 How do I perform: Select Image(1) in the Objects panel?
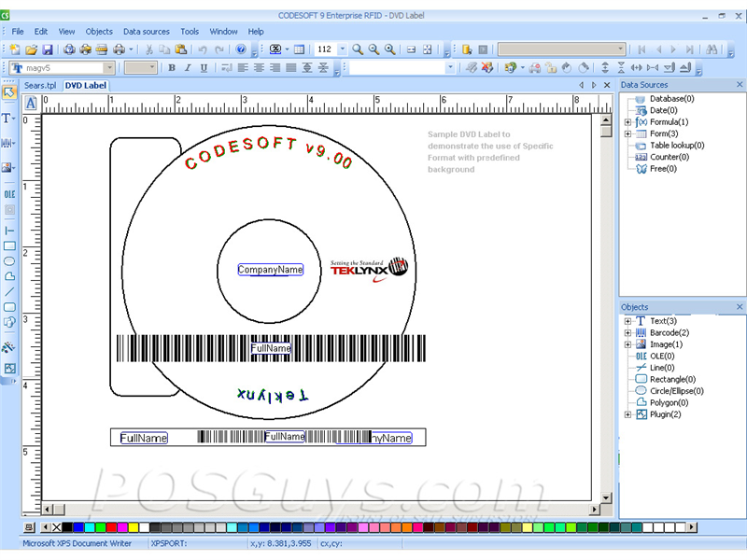[x=666, y=344]
